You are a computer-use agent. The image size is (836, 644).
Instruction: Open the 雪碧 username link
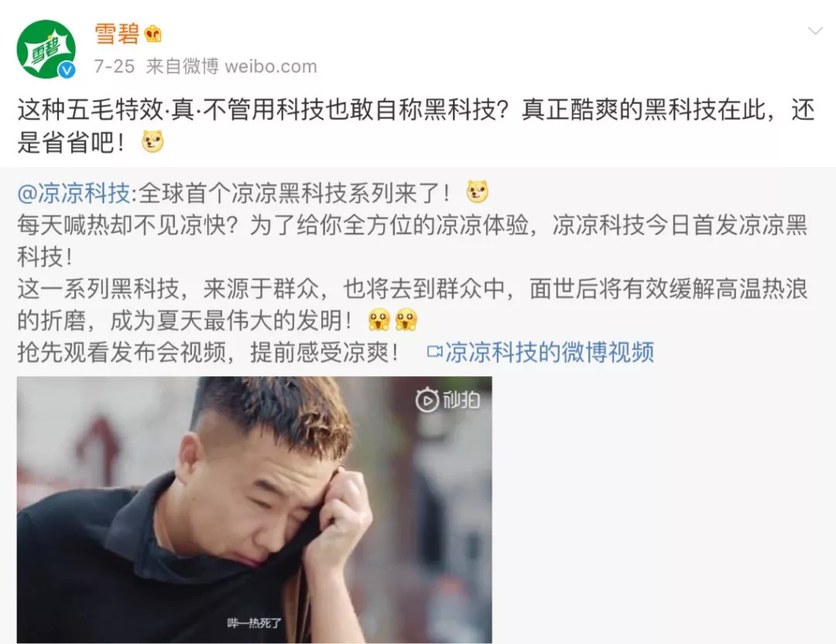coord(117,34)
